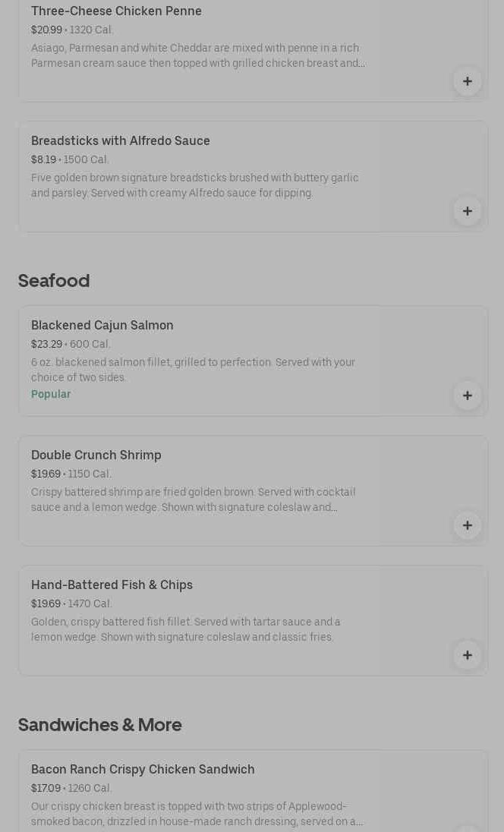This screenshot has height=832, width=504.
Task: Add Double Crunch Shrimp using plus icon
Action: (467, 525)
